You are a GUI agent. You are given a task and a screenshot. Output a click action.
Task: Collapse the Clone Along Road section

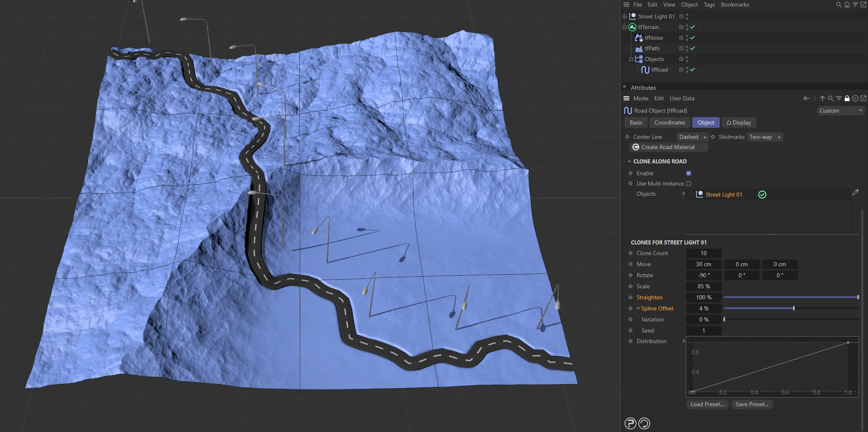pyautogui.click(x=630, y=161)
